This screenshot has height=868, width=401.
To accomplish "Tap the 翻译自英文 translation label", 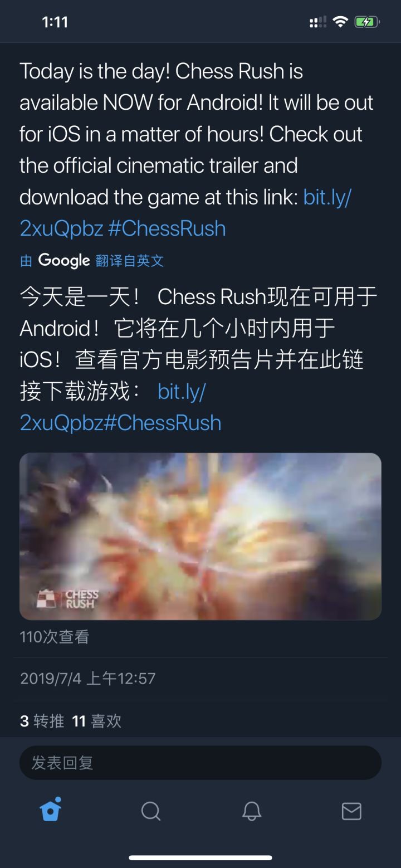I will 130,261.
